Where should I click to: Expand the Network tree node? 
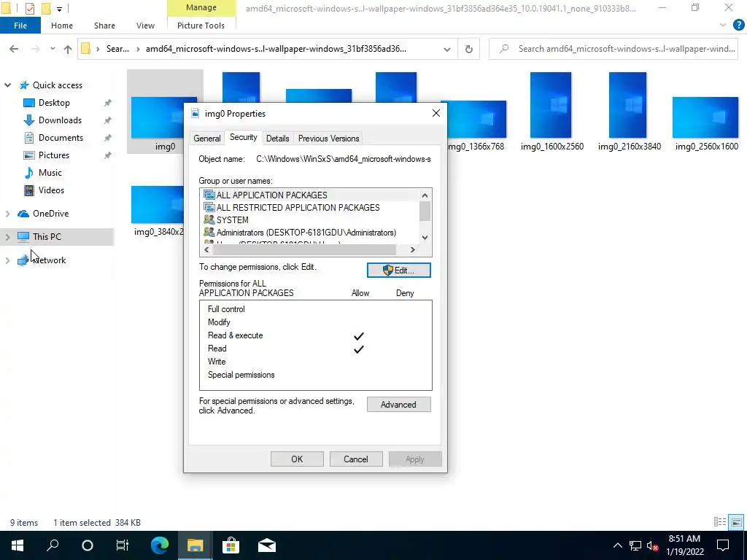(x=7, y=260)
